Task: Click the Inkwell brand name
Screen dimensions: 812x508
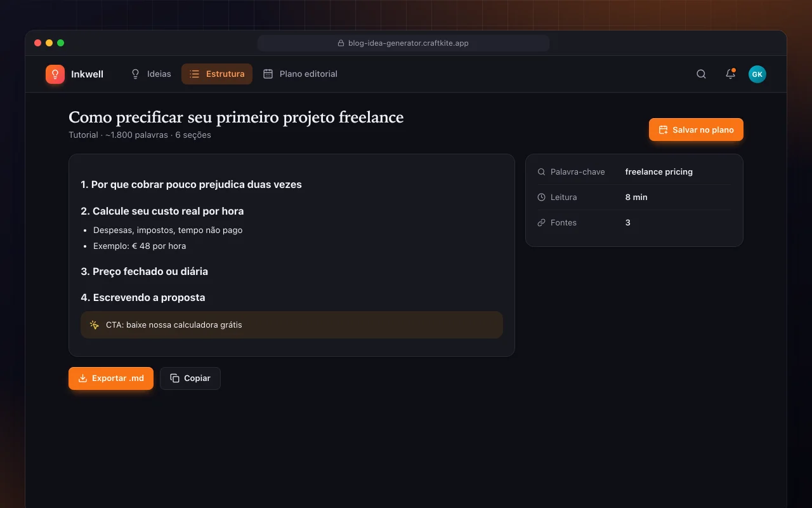Action: click(87, 74)
